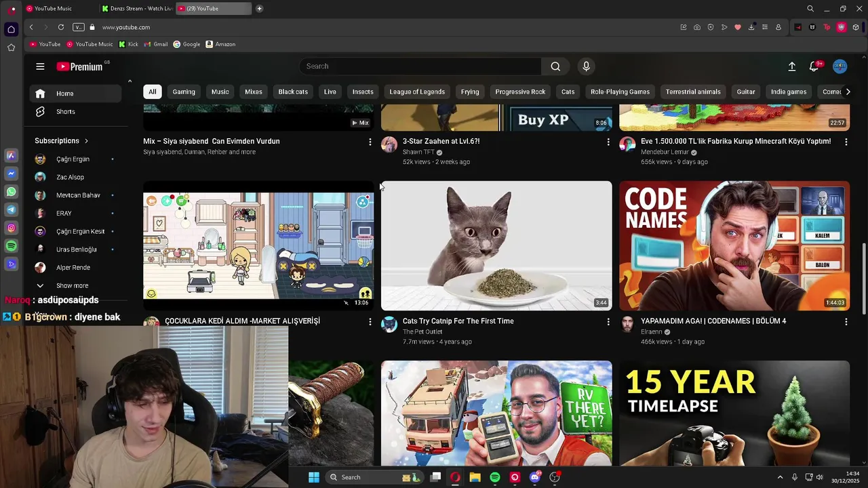Open File Explorer from the taskbar
Image resolution: width=868 pixels, height=488 pixels.
[x=475, y=477]
